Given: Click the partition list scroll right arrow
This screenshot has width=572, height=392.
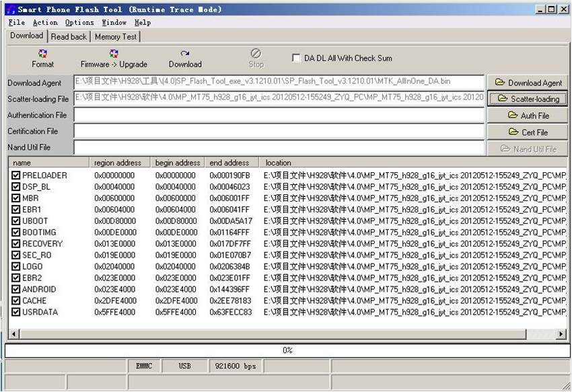Looking at the screenshot, I should pyautogui.click(x=561, y=334).
